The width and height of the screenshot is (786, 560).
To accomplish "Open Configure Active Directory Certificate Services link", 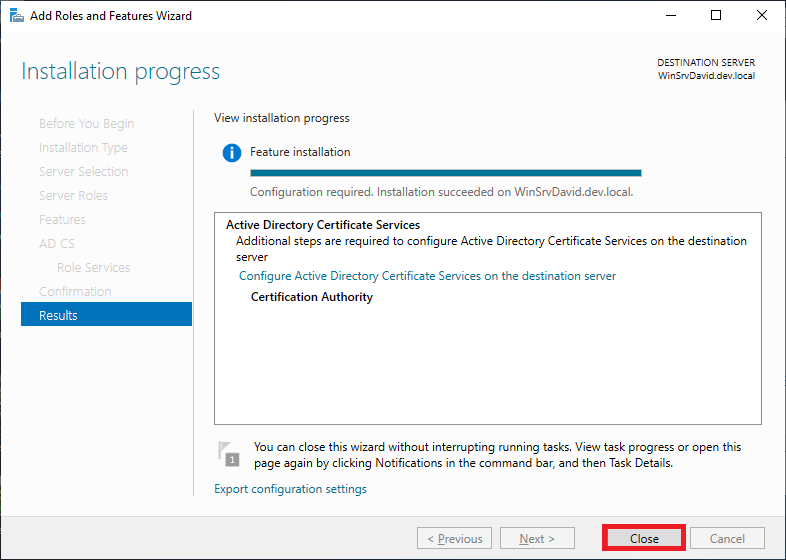I will click(427, 276).
